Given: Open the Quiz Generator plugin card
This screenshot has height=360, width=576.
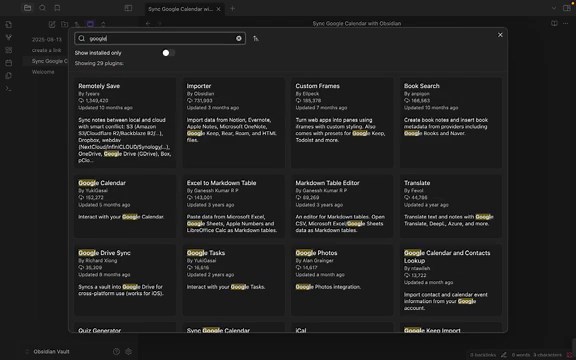Looking at the screenshot, I should (x=125, y=328).
